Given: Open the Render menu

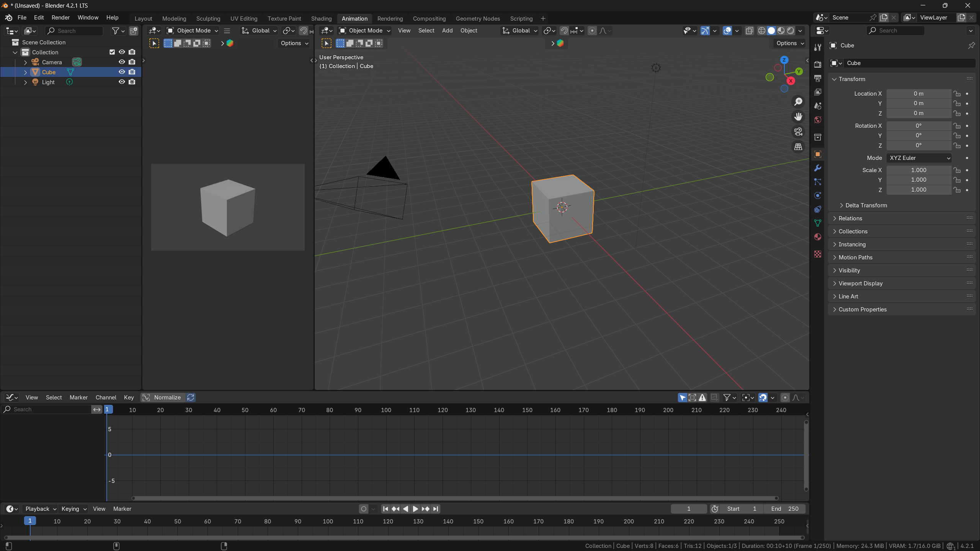Looking at the screenshot, I should pyautogui.click(x=60, y=18).
